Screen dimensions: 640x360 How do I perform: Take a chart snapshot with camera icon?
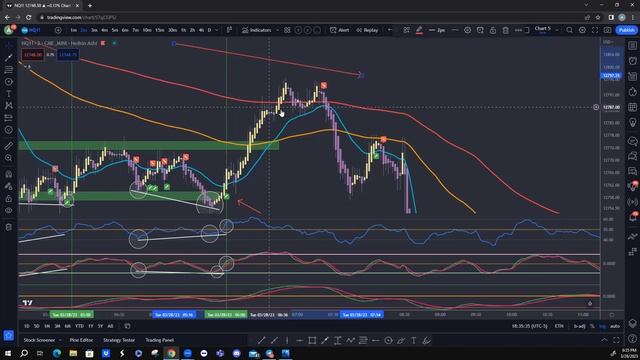pos(607,30)
